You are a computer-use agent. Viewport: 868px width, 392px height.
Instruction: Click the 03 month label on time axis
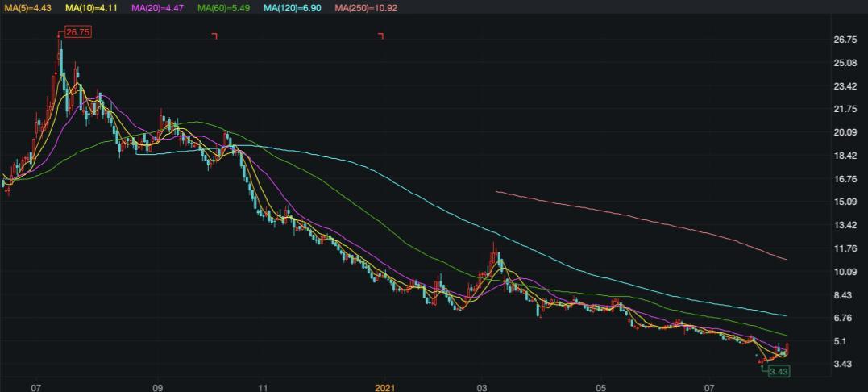(482, 387)
